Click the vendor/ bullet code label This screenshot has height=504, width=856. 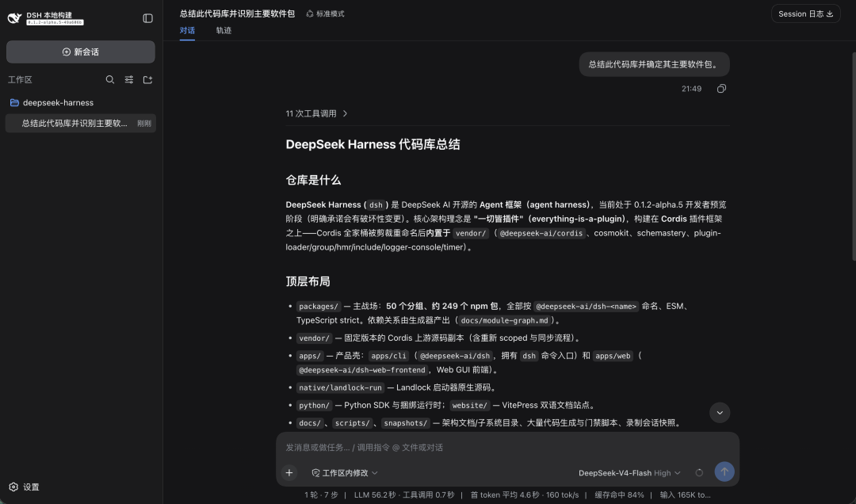click(x=314, y=338)
